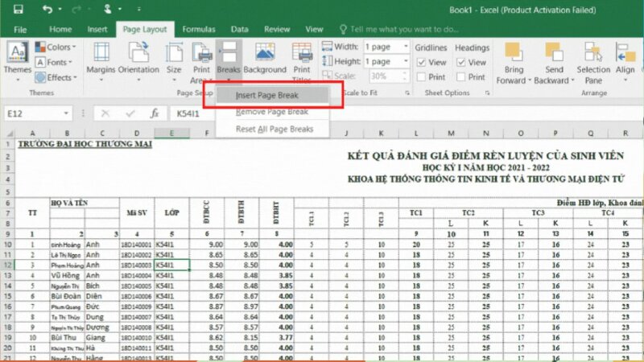Click cell with TRƯỜNG ĐẠI HỌC THƯƠNG MẠI

pyautogui.click(x=85, y=144)
